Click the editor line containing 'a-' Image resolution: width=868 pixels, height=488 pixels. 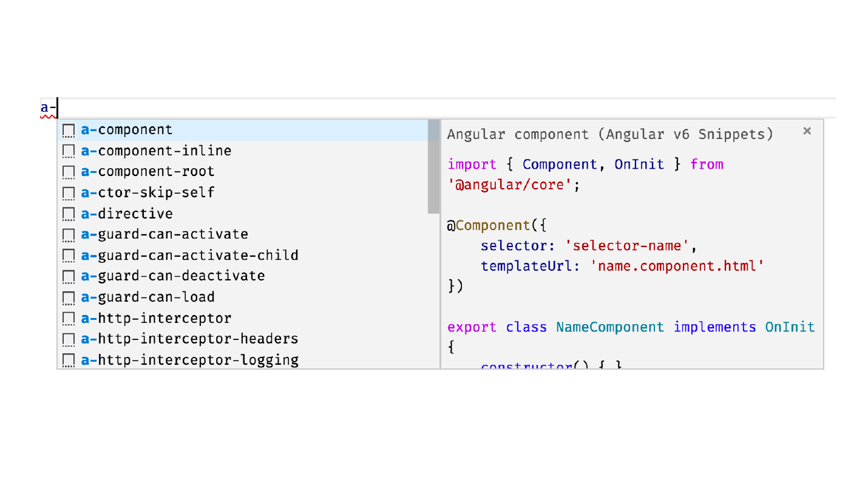point(438,108)
